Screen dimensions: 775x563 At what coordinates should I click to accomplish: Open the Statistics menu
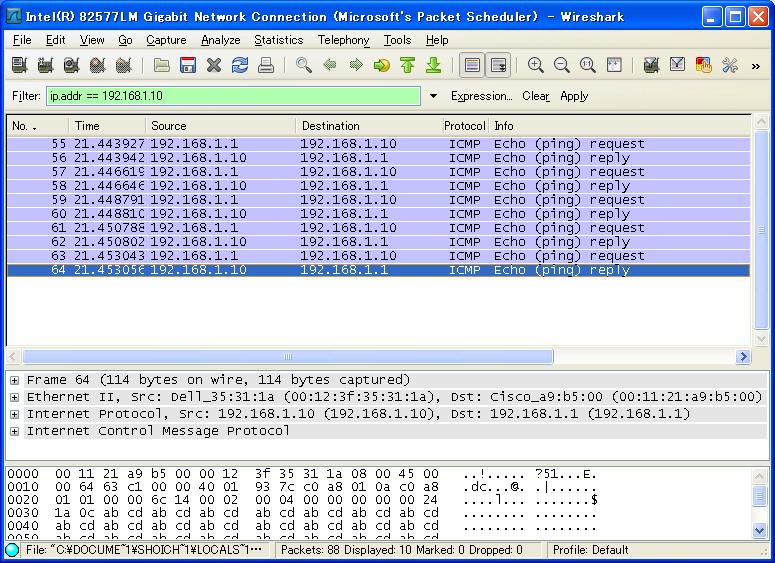click(x=279, y=40)
